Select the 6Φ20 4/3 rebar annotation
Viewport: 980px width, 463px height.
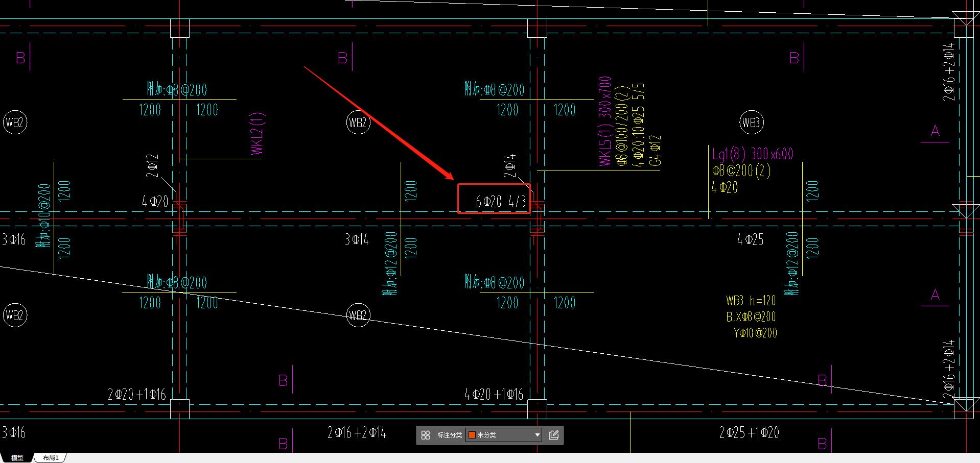point(501,202)
